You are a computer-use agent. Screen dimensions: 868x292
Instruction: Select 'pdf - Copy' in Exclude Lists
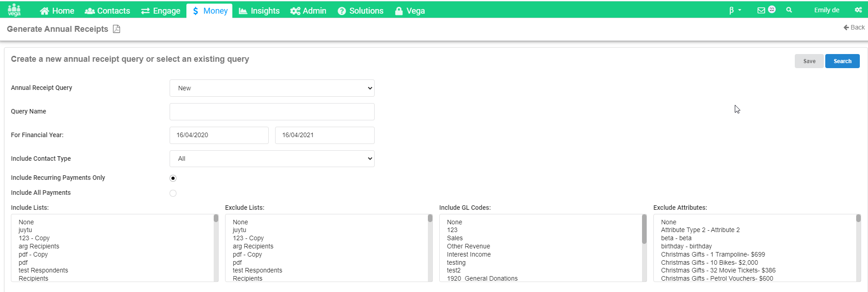click(247, 254)
